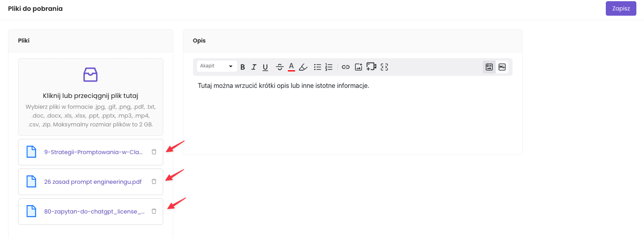Image resolution: width=644 pixels, height=238 pixels.
Task: Toggle bold formatting in the editor
Action: coord(242,67)
